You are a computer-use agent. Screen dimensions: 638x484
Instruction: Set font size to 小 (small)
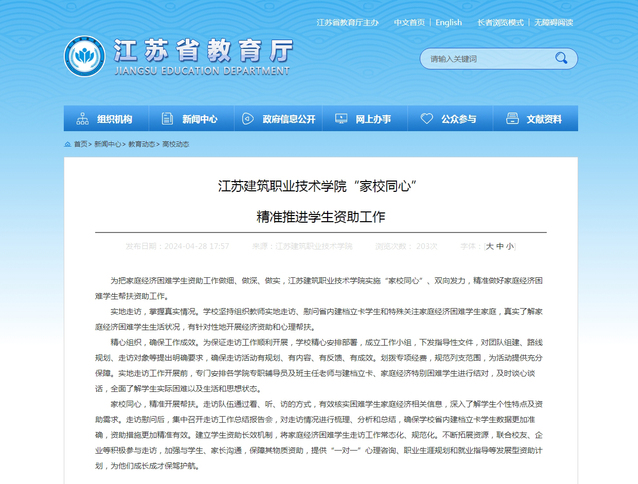click(x=509, y=245)
